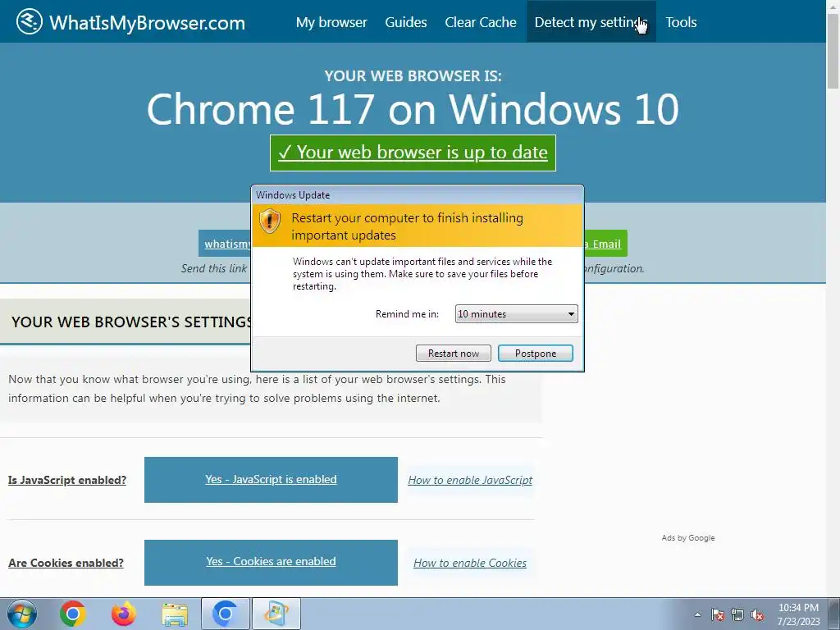840x630 pixels.
Task: Switch to the active Chromium taskbar window
Action: [x=225, y=614]
